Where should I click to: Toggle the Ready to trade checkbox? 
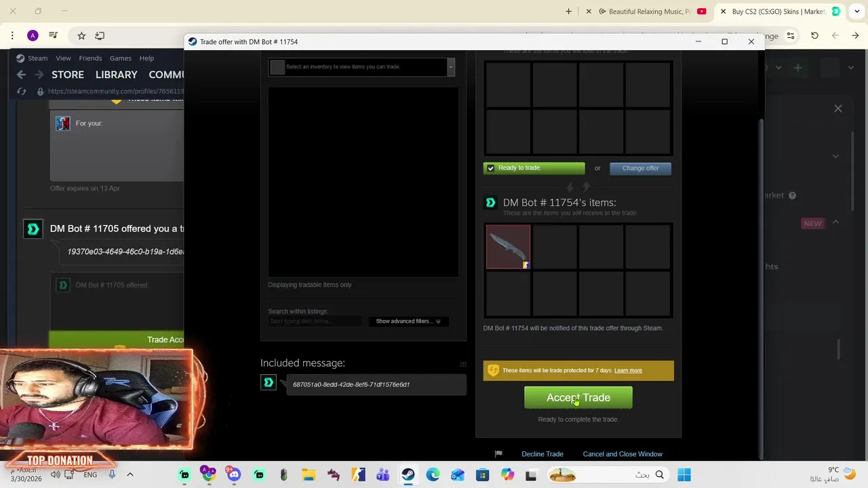click(x=491, y=168)
